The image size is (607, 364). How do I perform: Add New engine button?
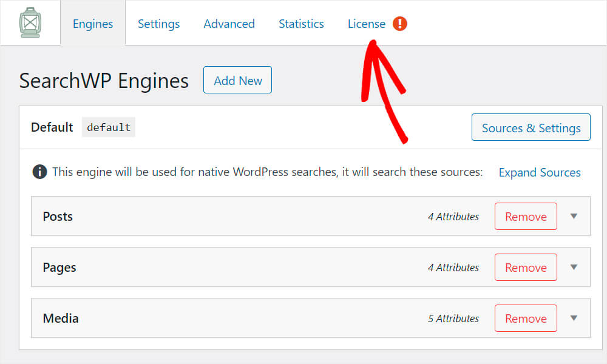[x=238, y=80]
